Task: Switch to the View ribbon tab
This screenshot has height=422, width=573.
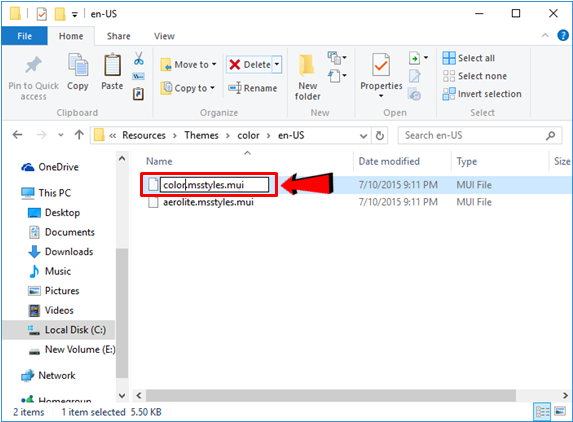Action: (x=164, y=36)
